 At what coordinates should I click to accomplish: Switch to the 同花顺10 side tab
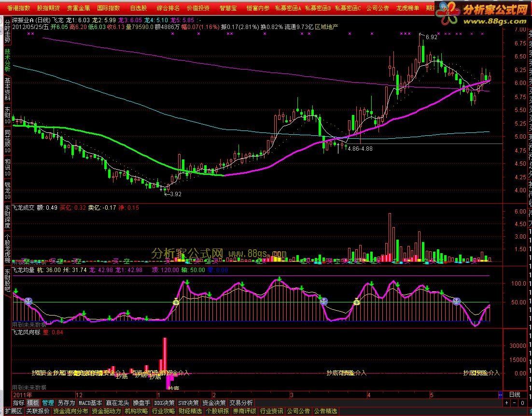[x=7, y=141]
